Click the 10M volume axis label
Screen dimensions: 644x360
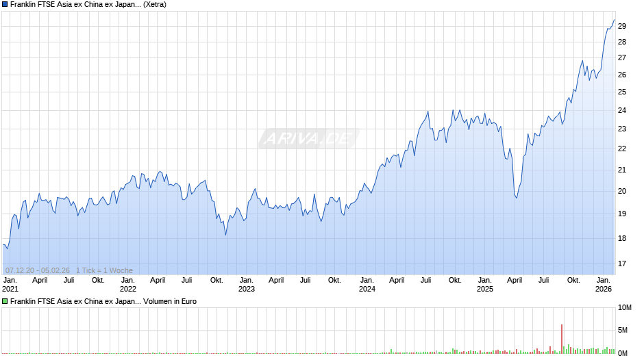pos(624,307)
